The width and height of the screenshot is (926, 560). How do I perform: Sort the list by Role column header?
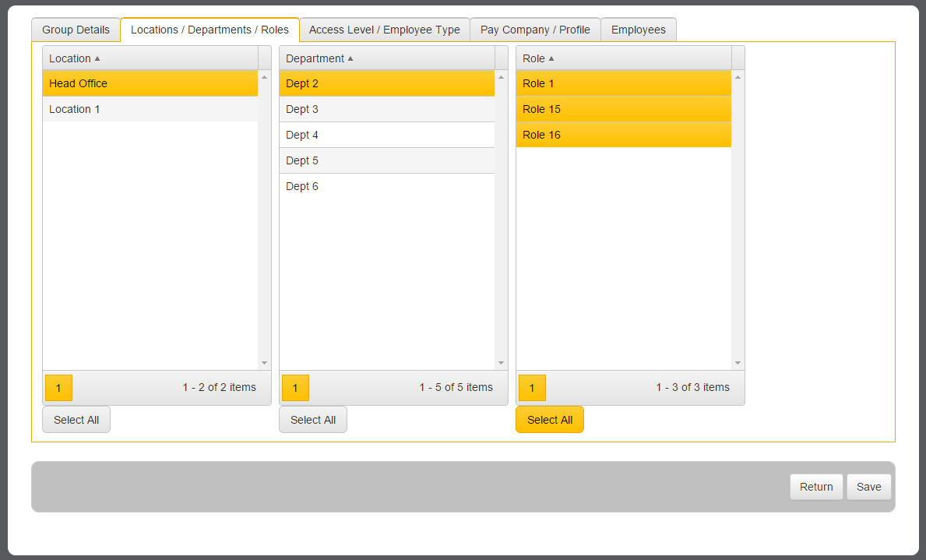click(624, 58)
